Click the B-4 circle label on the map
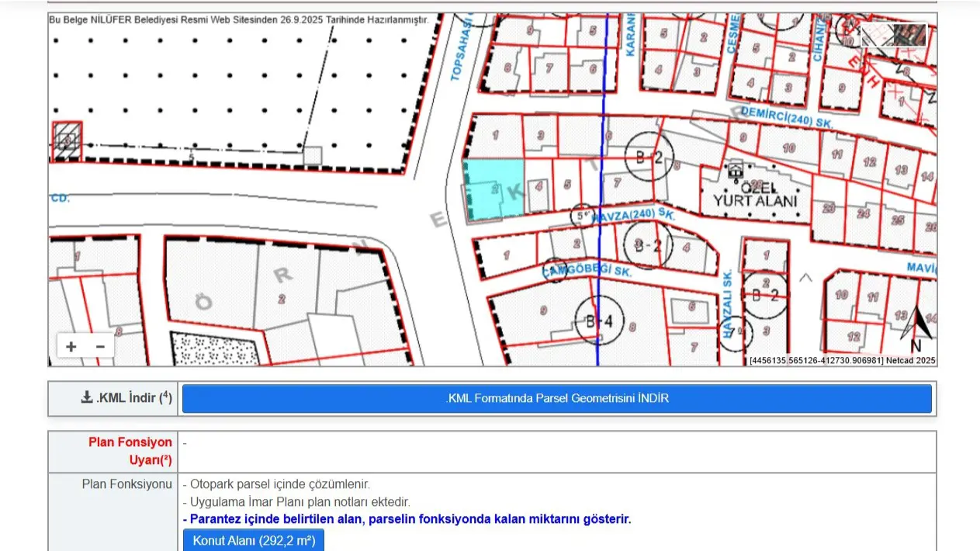Viewport: 980px width, 551px height. pos(600,320)
